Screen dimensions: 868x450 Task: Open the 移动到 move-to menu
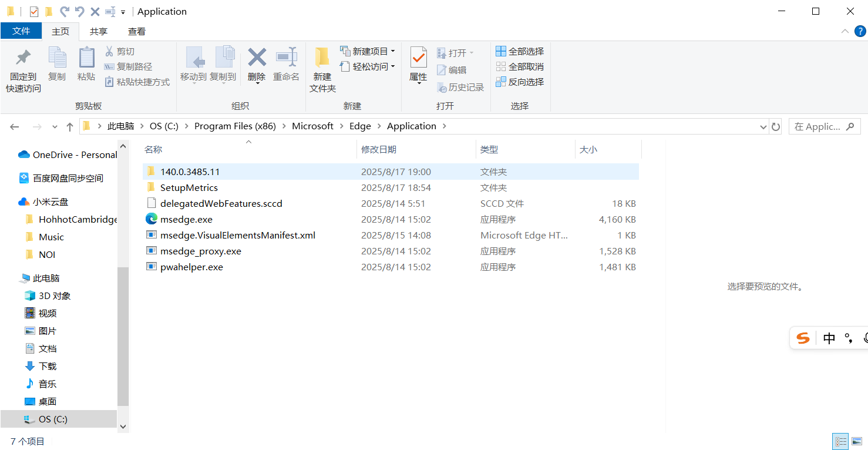(x=193, y=66)
